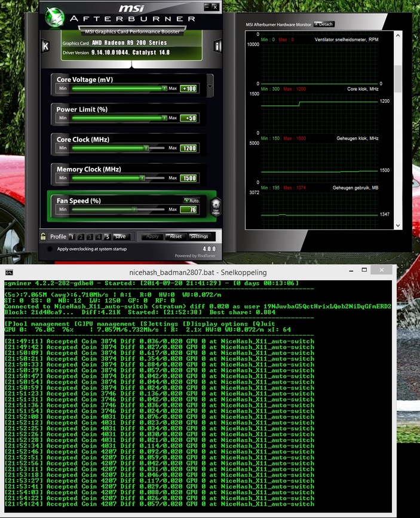This screenshot has height=518, width=420.
Task: Adjust the Power Limit slider handle
Action: pos(164,118)
